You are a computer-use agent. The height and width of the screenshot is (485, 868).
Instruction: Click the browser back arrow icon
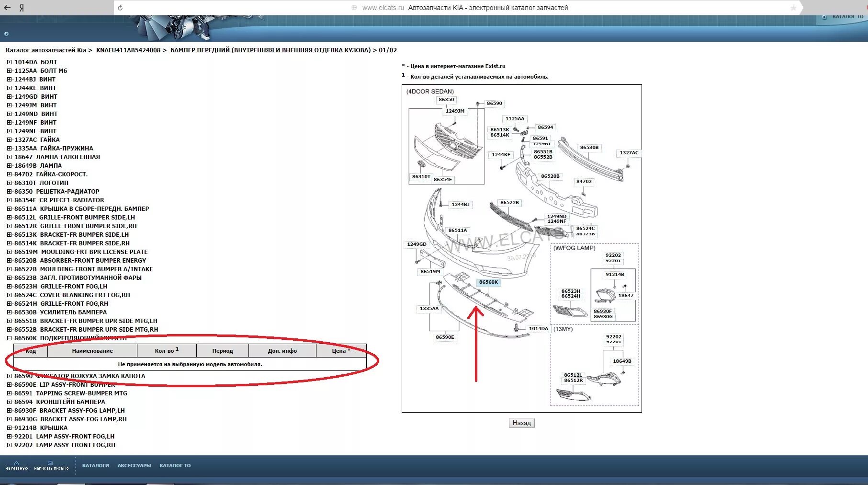tap(7, 8)
